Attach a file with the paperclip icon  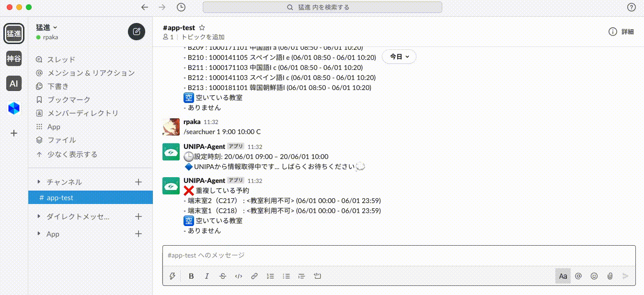pyautogui.click(x=610, y=276)
